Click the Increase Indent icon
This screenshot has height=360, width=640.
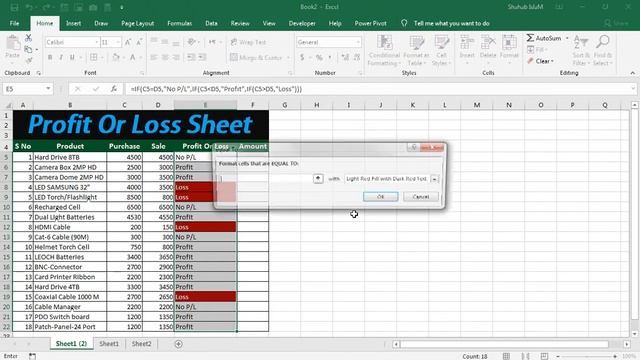202,57
